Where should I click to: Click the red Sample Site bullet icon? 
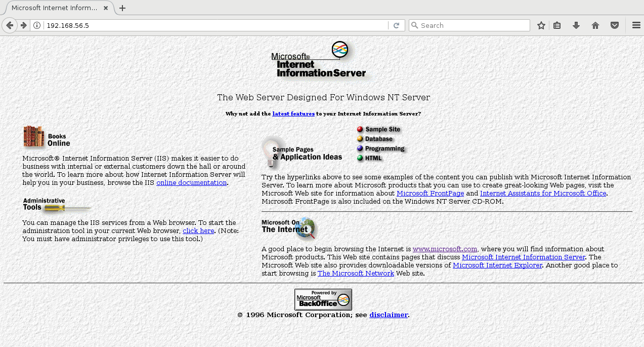coord(360,130)
